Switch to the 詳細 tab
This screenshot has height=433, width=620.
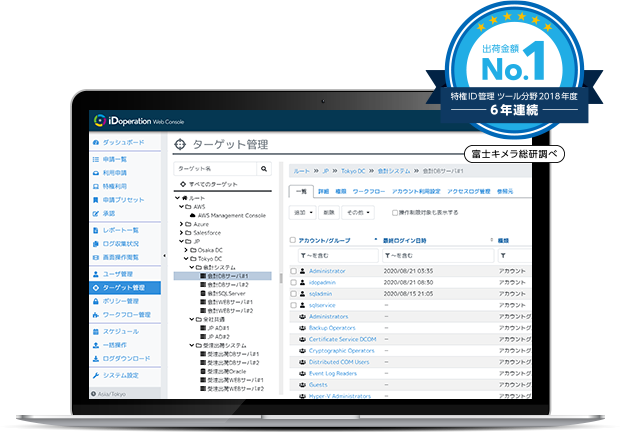click(x=323, y=191)
